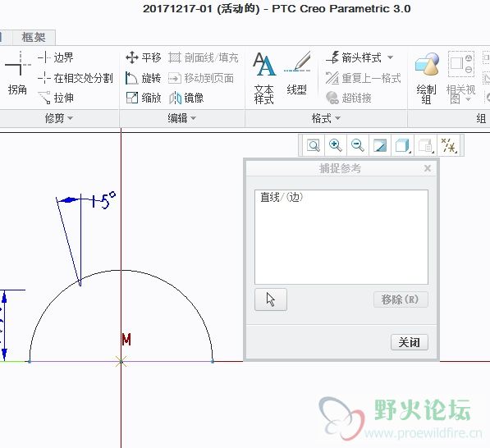Choose the 缩放 scale tool

144,98
